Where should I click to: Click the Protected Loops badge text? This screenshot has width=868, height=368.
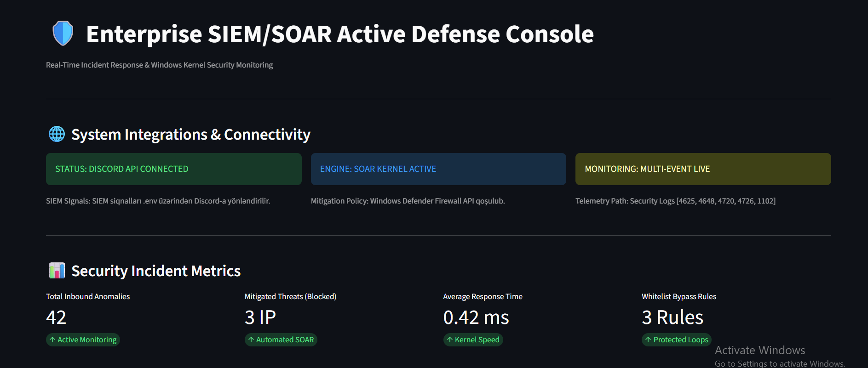coord(681,340)
